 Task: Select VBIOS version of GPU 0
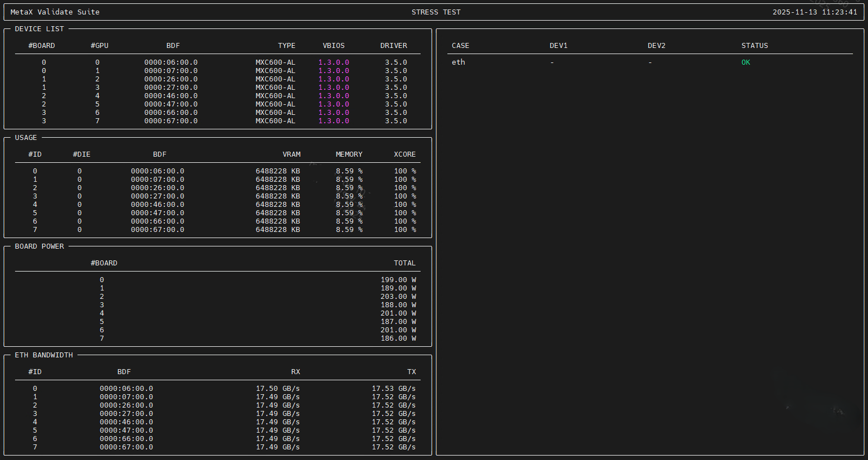[333, 62]
